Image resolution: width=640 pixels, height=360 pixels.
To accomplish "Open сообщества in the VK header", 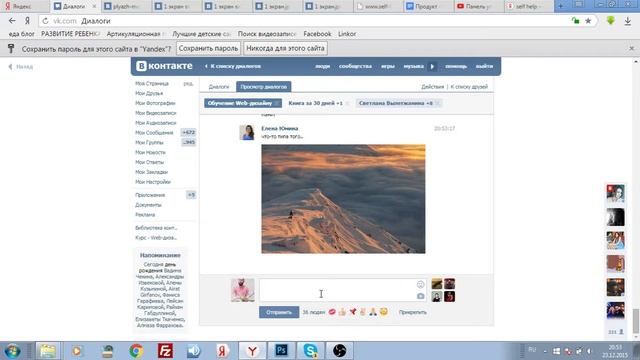I will [355, 66].
